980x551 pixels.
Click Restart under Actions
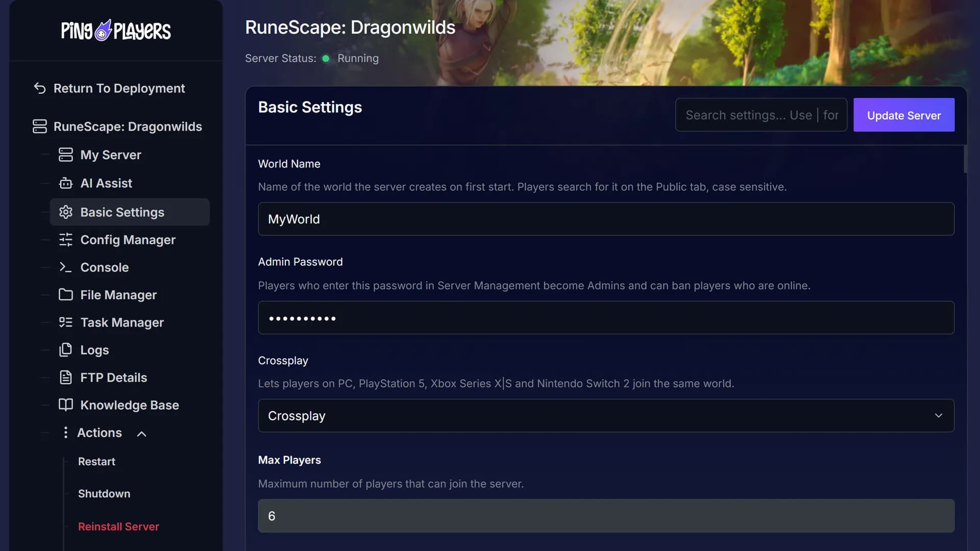pyautogui.click(x=96, y=462)
